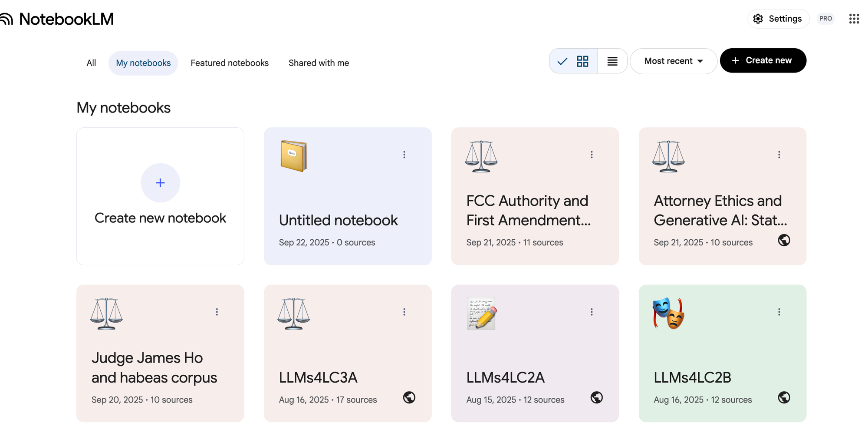Select the Featured notebooks tab

pos(230,63)
